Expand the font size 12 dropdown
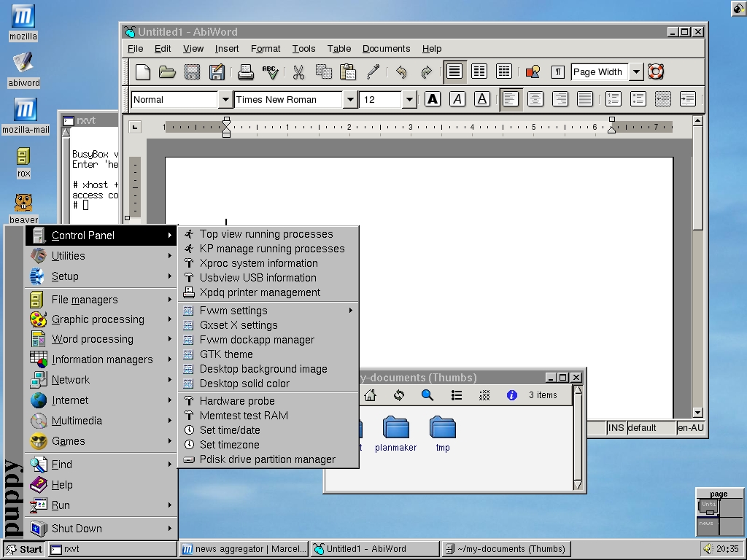 coord(409,99)
